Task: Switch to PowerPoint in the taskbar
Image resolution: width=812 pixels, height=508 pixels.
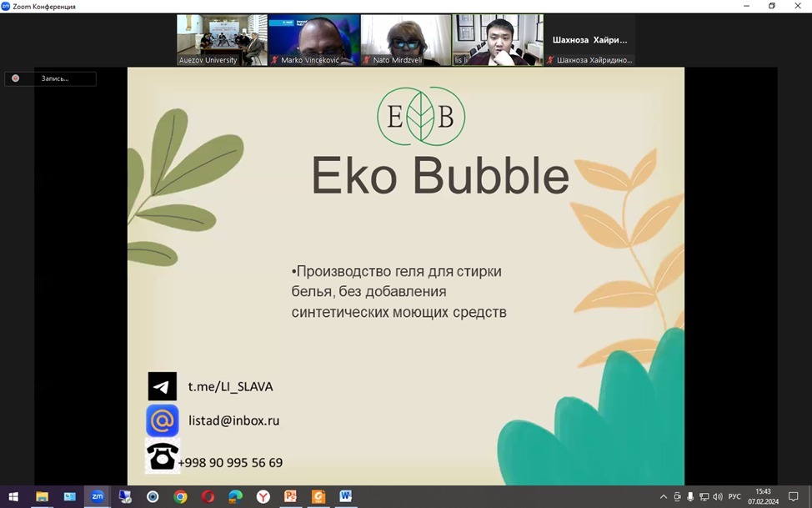Action: click(291, 496)
